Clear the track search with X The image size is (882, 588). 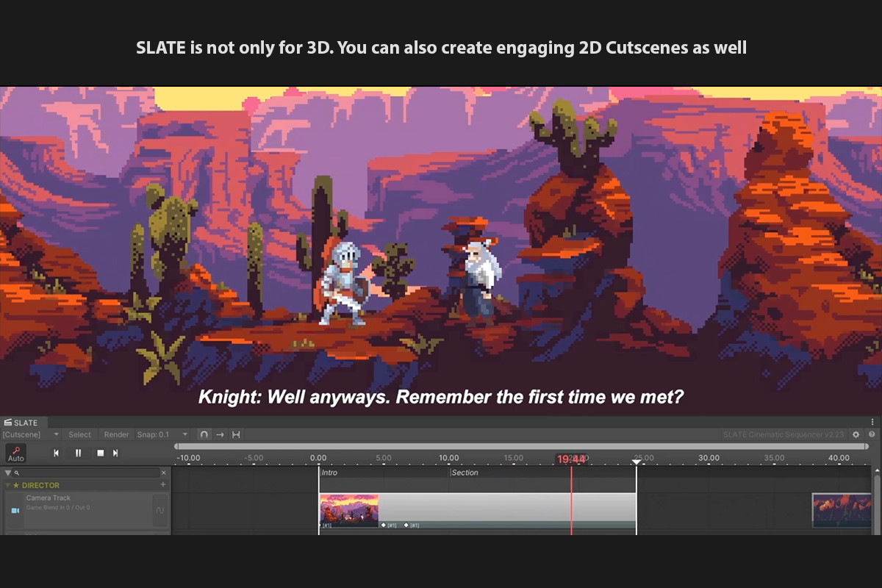pos(164,473)
